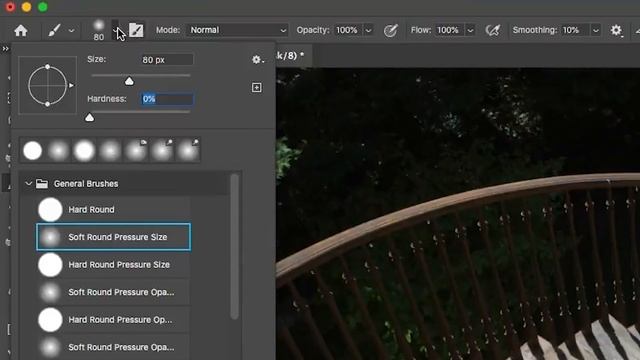The width and height of the screenshot is (640, 360).
Task: Open the Smoothing slider dropdown arrow
Action: pos(596,30)
